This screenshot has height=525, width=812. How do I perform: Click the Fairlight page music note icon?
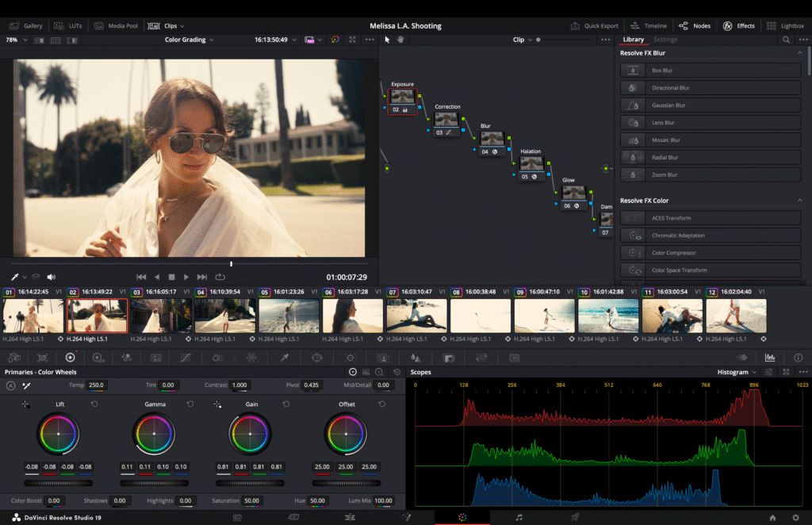[519, 517]
